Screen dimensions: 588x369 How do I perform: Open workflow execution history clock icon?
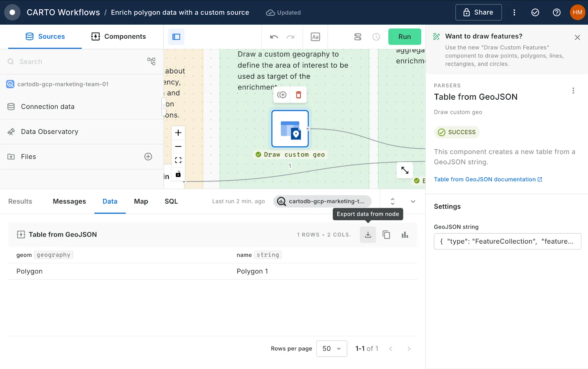[x=376, y=37]
